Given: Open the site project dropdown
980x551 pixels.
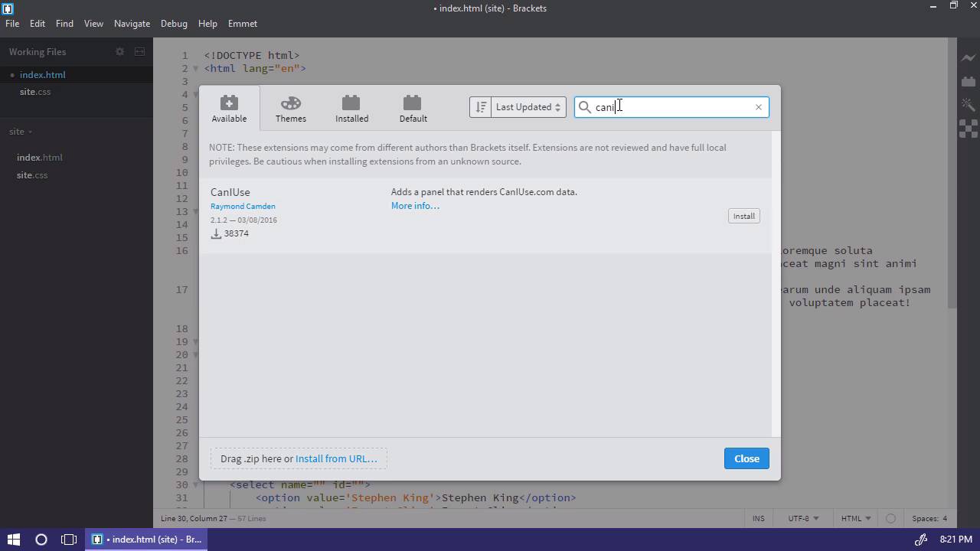Looking at the screenshot, I should point(21,132).
